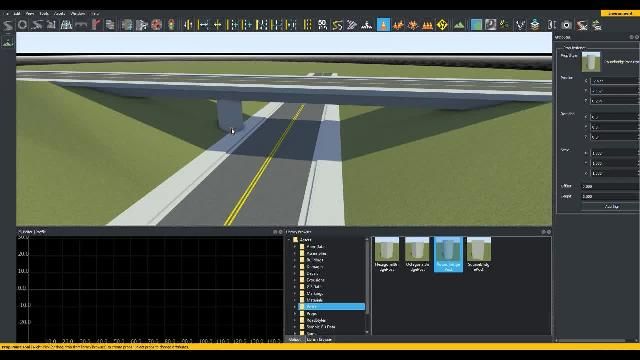Float the Library Browser panel
The height and width of the screenshot is (360, 640).
click(x=543, y=232)
